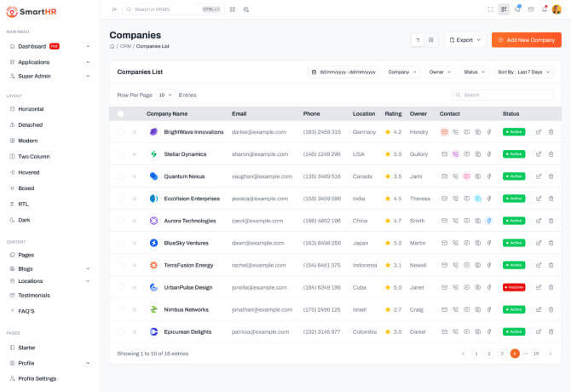Expand the Sort By Last 7 Days dropdown
571x392 pixels.
(522, 72)
